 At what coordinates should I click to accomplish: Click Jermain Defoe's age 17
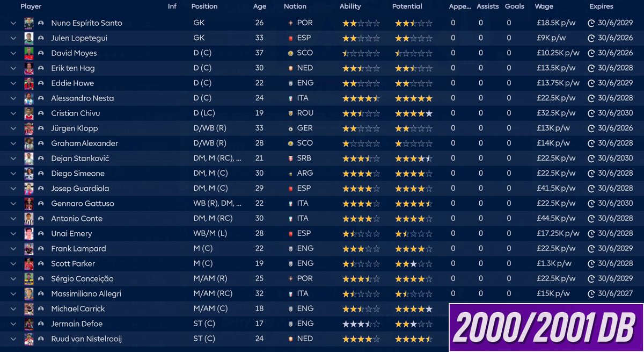coord(259,324)
